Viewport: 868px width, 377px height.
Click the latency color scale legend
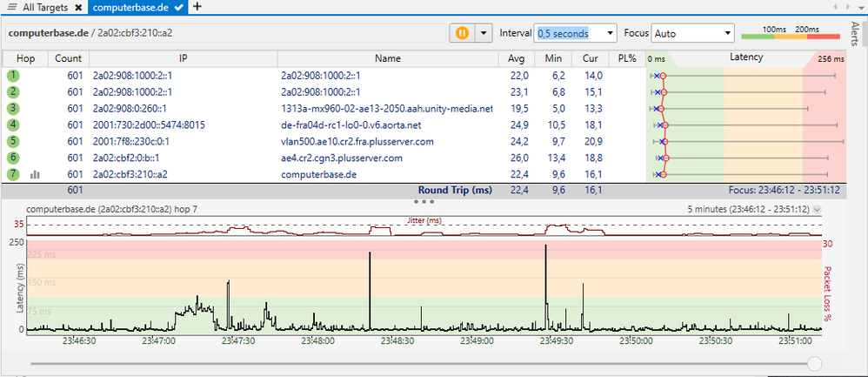792,33
